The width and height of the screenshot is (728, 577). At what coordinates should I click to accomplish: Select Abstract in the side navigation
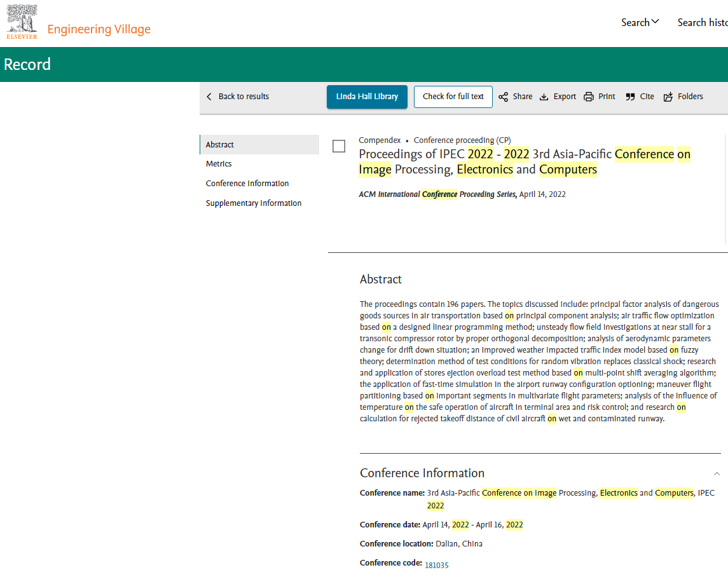tap(259, 144)
